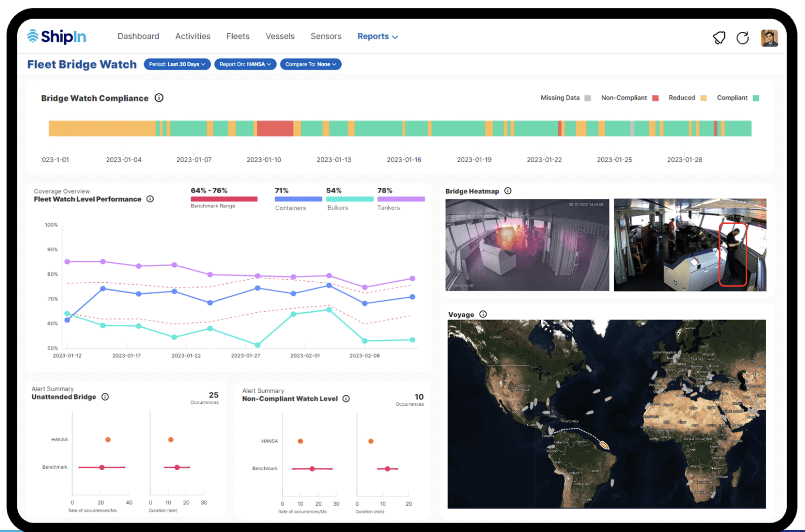805x532 pixels.
Task: Click the Voyage panel info icon
Action: tap(483, 314)
